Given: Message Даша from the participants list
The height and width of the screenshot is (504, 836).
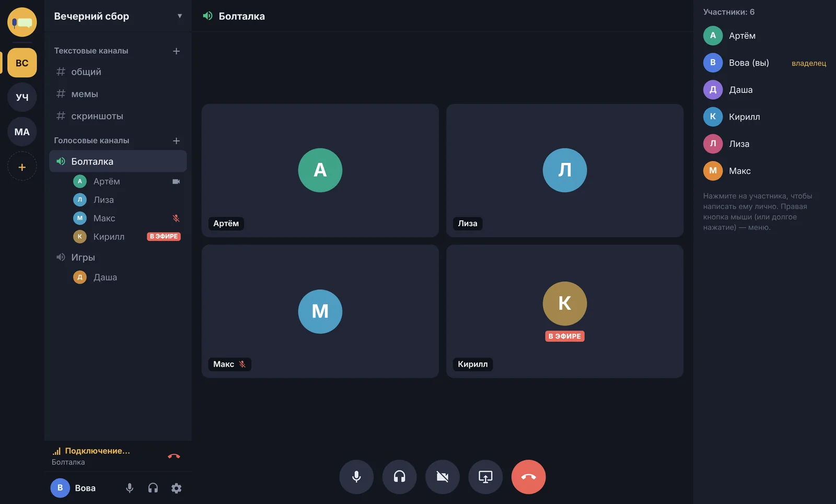Looking at the screenshot, I should coord(765,90).
